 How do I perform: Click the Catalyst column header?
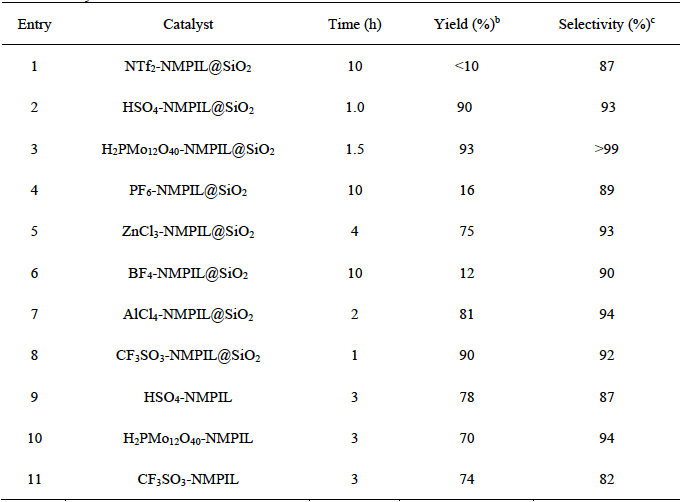click(187, 24)
